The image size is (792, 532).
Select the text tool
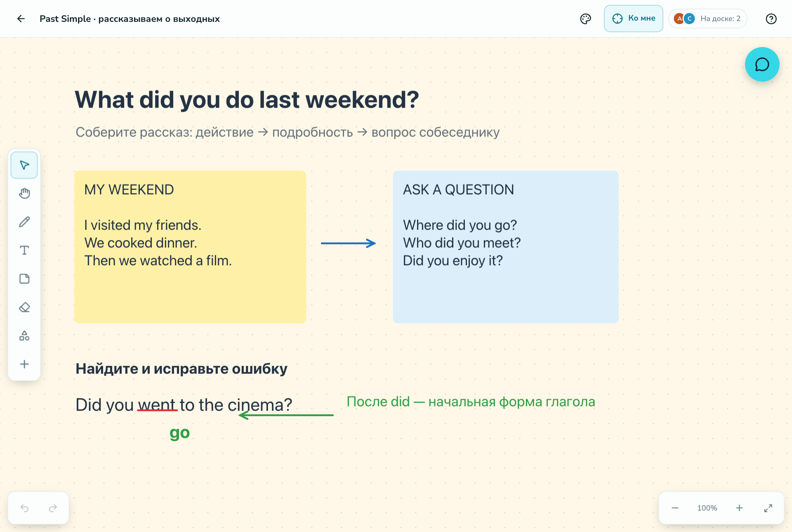coord(24,250)
